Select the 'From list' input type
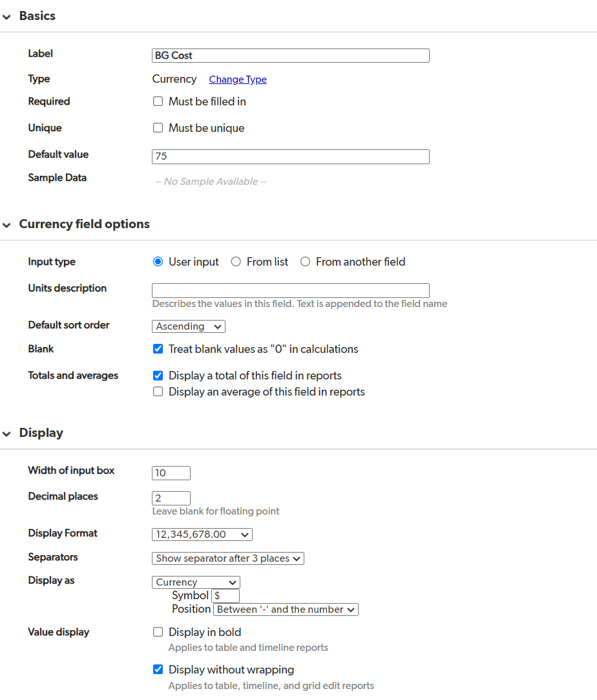597x700 pixels. (236, 262)
